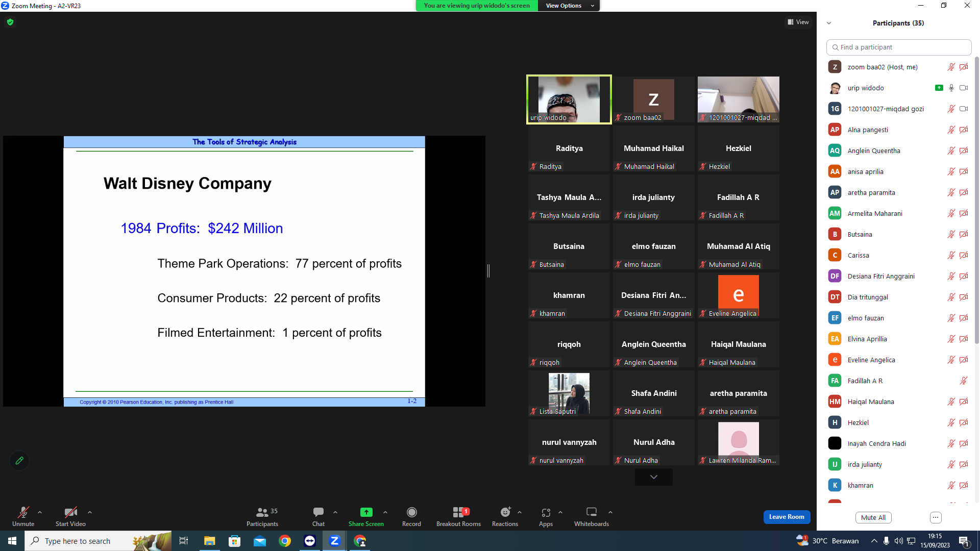The width and height of the screenshot is (980, 551).
Task: Collapse the Participants panel chevron
Action: pos(829,23)
